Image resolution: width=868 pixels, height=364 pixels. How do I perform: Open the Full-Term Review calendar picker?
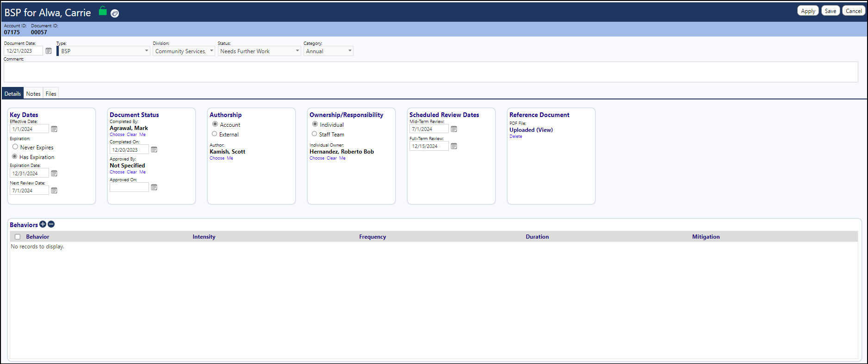tap(454, 146)
